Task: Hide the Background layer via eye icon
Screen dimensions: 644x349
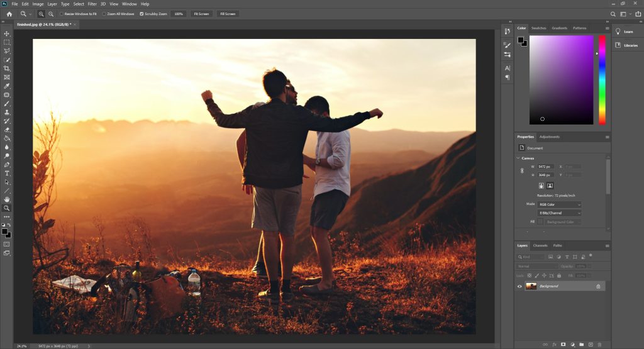Action: (519, 286)
